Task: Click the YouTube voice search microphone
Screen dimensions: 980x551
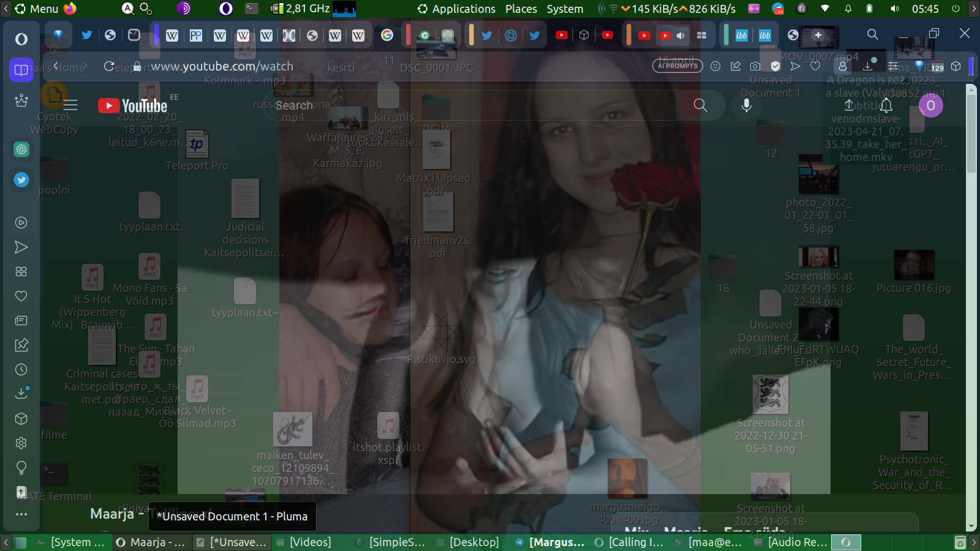Action: tap(746, 105)
